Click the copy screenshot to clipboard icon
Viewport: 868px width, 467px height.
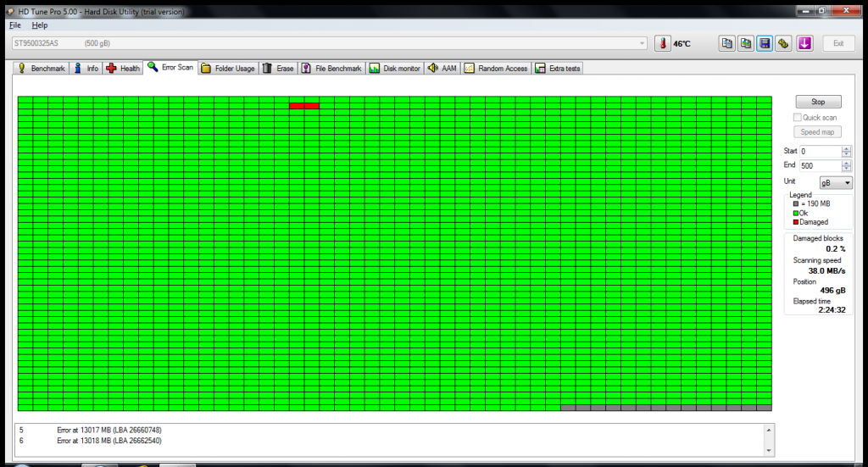746,43
